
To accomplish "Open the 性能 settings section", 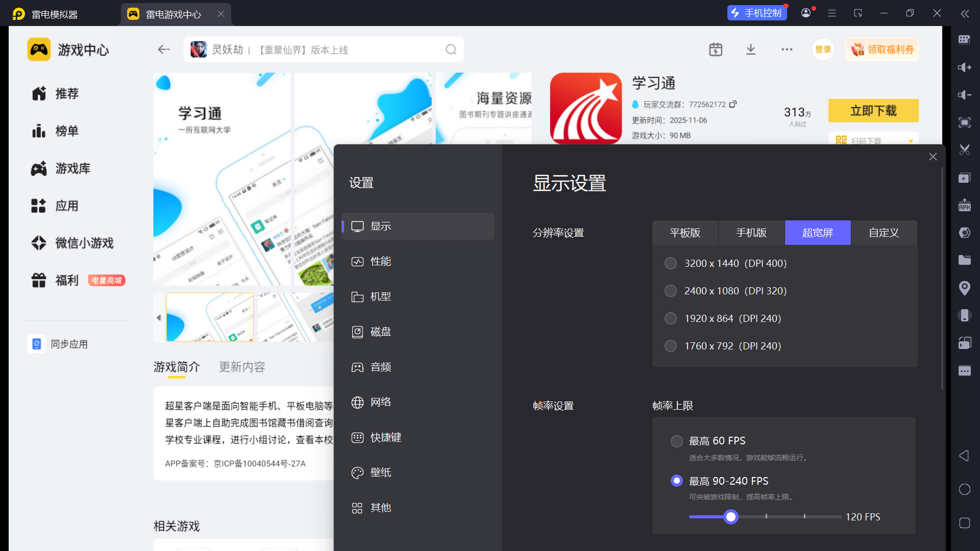I will coord(381,261).
